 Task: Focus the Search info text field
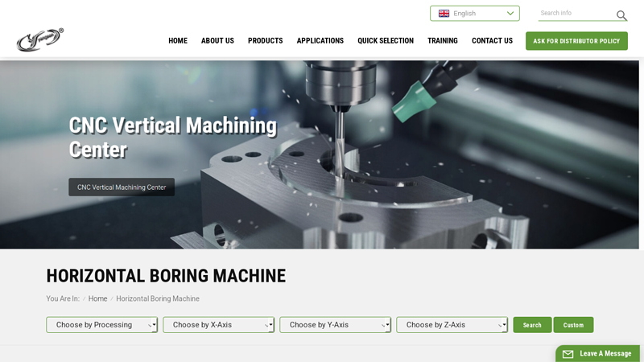point(576,14)
